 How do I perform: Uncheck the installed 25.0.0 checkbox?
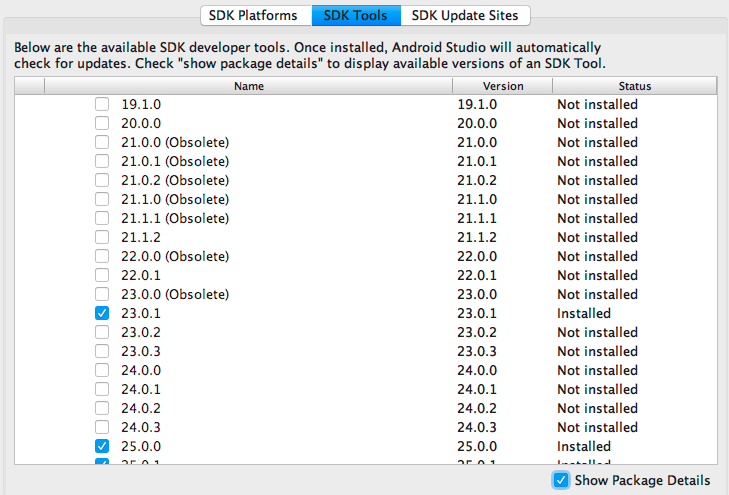[102, 446]
